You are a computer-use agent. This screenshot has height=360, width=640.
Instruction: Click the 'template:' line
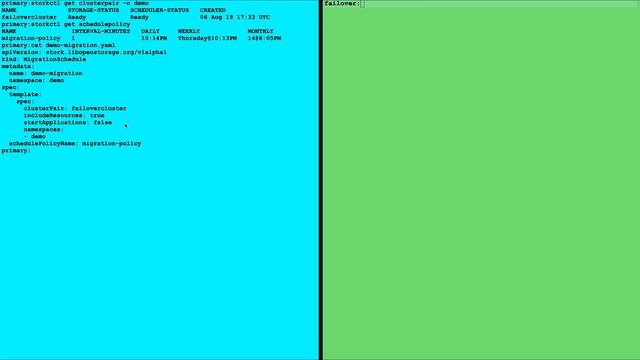tap(25, 94)
